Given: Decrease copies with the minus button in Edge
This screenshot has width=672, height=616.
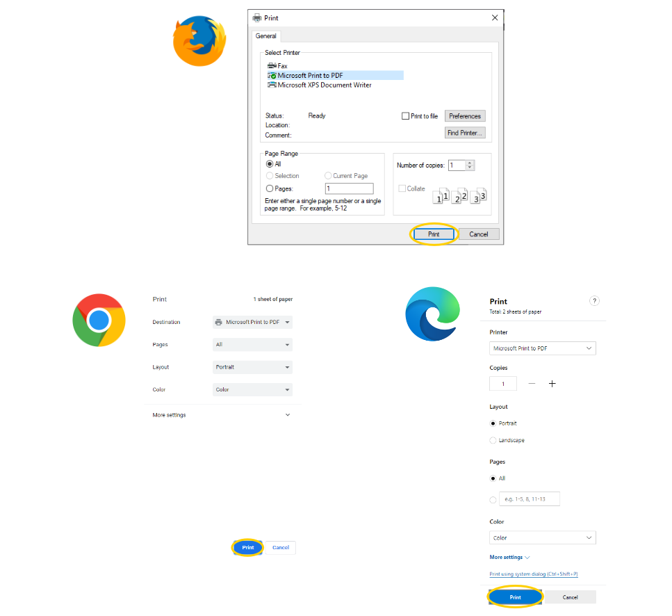Looking at the screenshot, I should pos(532,384).
